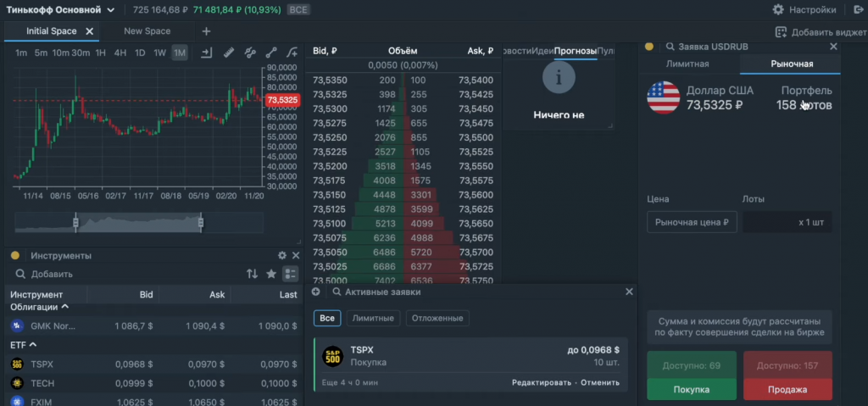This screenshot has width=868, height=406.
Task: Select the Лимитные filter in Активные заявки
Action: click(x=373, y=318)
